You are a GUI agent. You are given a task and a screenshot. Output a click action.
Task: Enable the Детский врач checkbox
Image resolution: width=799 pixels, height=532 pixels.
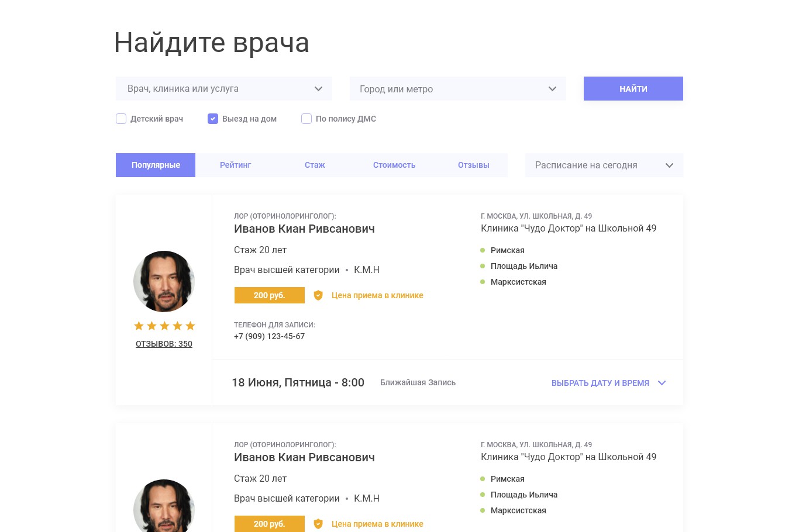tap(121, 119)
